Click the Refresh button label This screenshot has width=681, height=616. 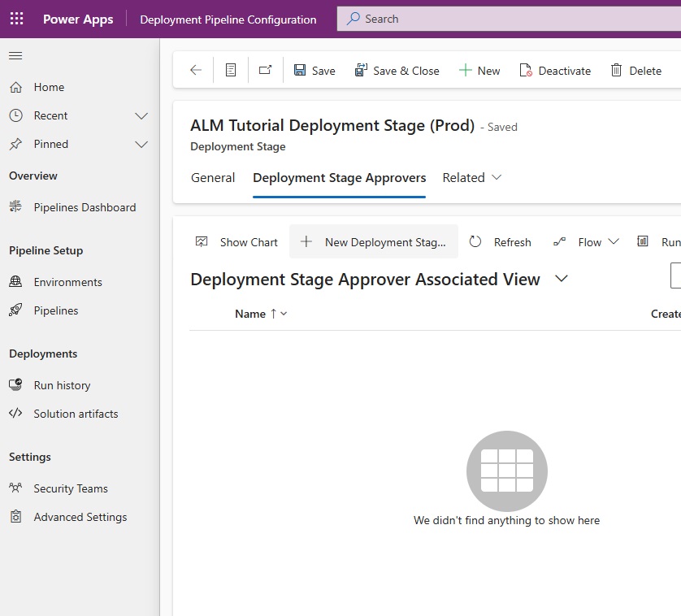(513, 242)
